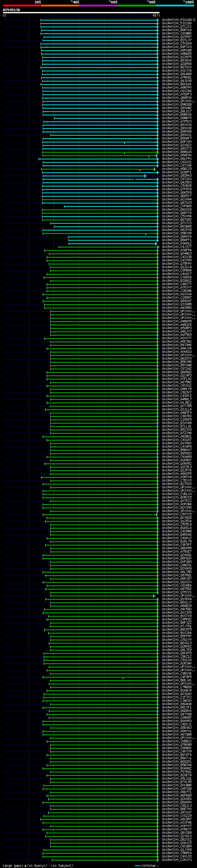Click the red 20% identity color segment
Screen dimensions: 197x868
click(x=22, y=6)
